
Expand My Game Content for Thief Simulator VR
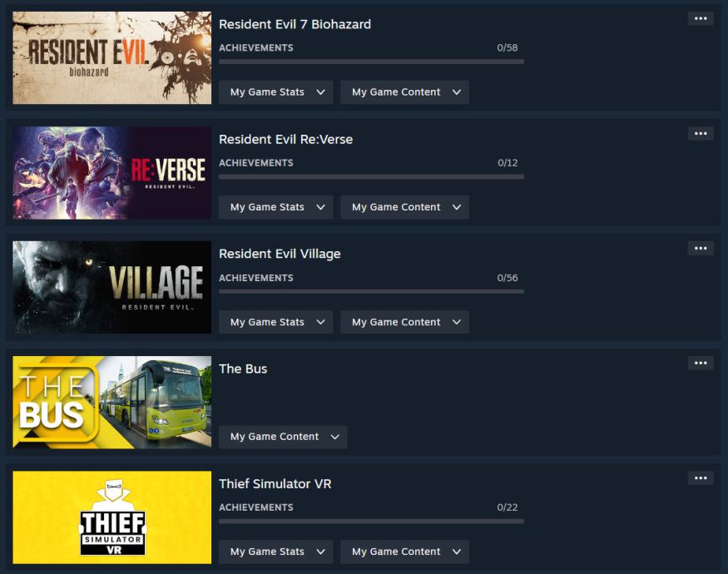click(405, 552)
